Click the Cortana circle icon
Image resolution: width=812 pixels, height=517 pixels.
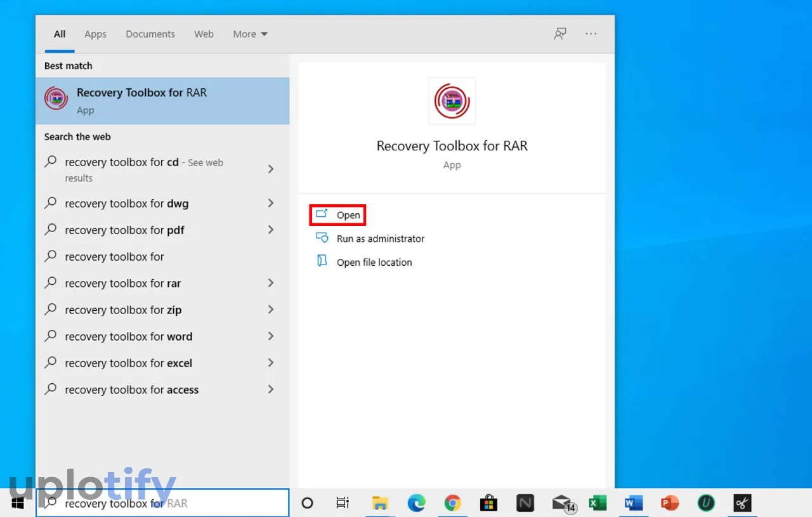307,503
